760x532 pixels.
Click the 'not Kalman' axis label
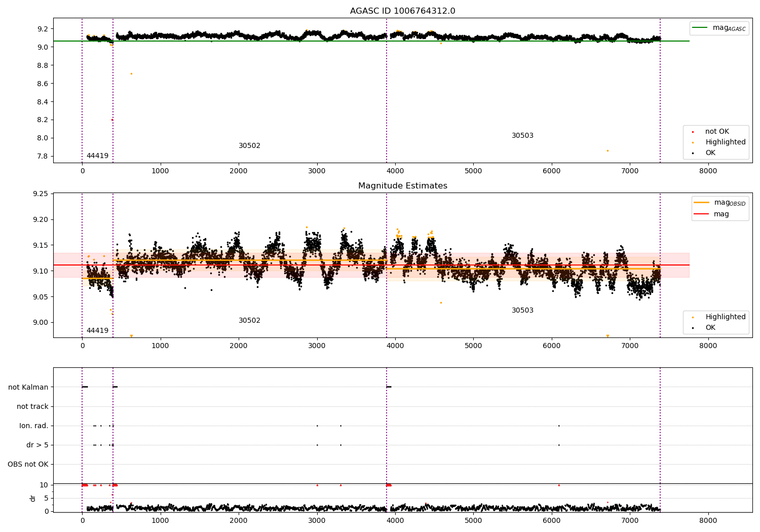(28, 387)
